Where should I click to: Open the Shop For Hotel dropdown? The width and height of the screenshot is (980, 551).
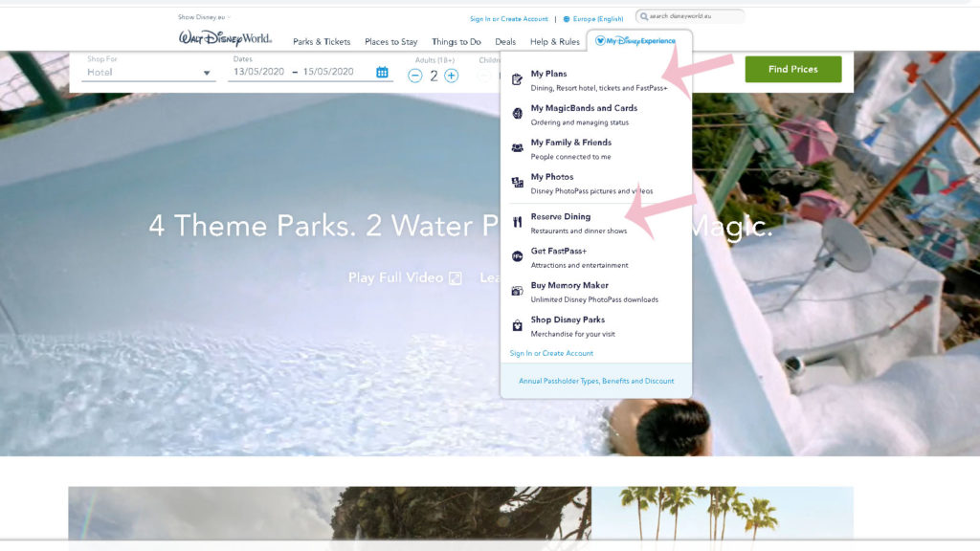(x=148, y=73)
